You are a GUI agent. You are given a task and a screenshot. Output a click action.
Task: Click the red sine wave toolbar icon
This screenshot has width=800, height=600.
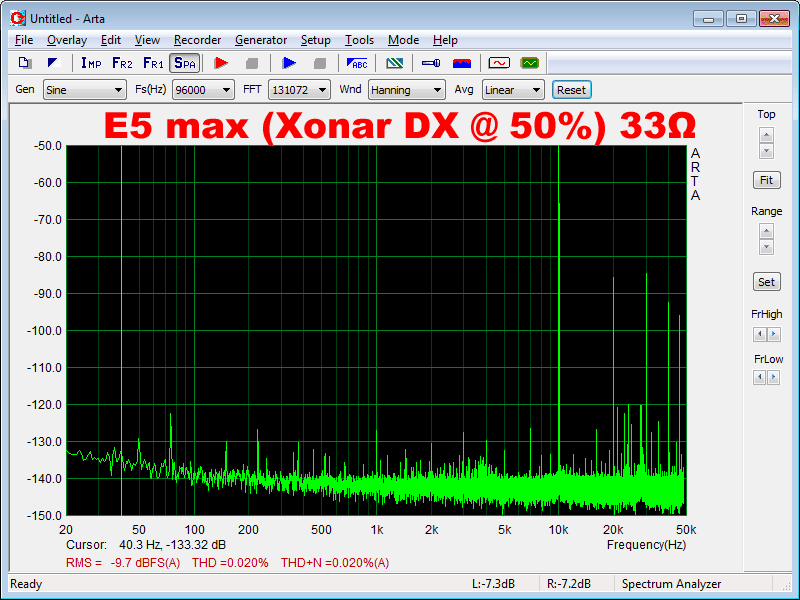coord(499,63)
